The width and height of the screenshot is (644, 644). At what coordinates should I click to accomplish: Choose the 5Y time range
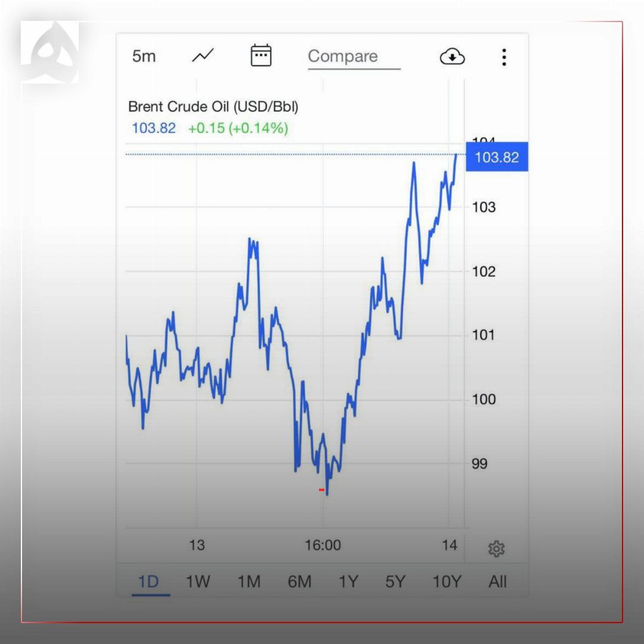pyautogui.click(x=395, y=581)
